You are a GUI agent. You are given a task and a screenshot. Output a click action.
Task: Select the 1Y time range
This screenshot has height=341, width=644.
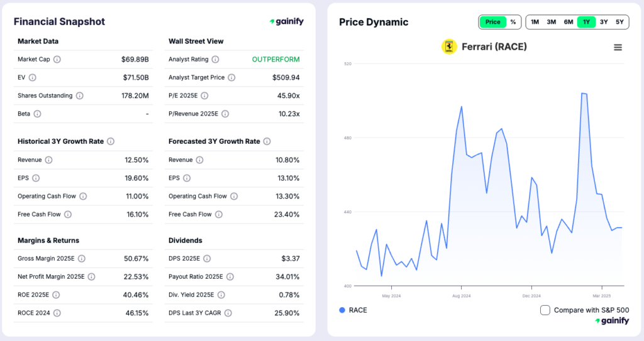(x=586, y=22)
